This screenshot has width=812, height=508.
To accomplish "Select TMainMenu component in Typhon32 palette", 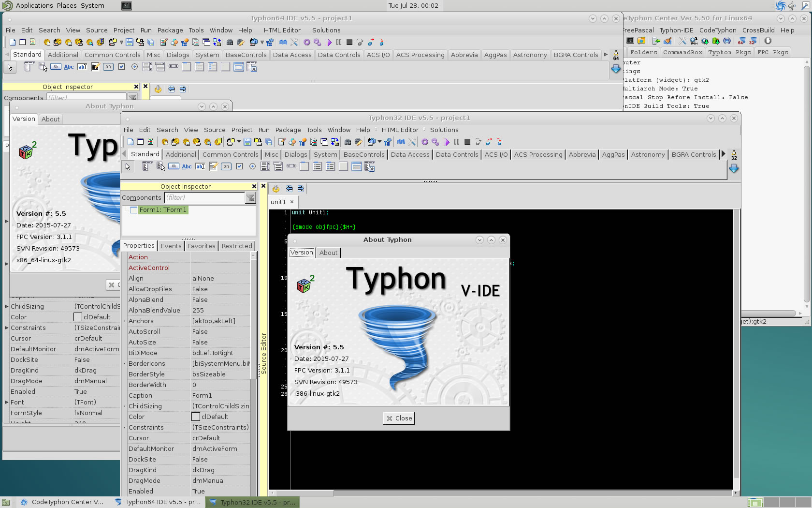I will 147,166.
